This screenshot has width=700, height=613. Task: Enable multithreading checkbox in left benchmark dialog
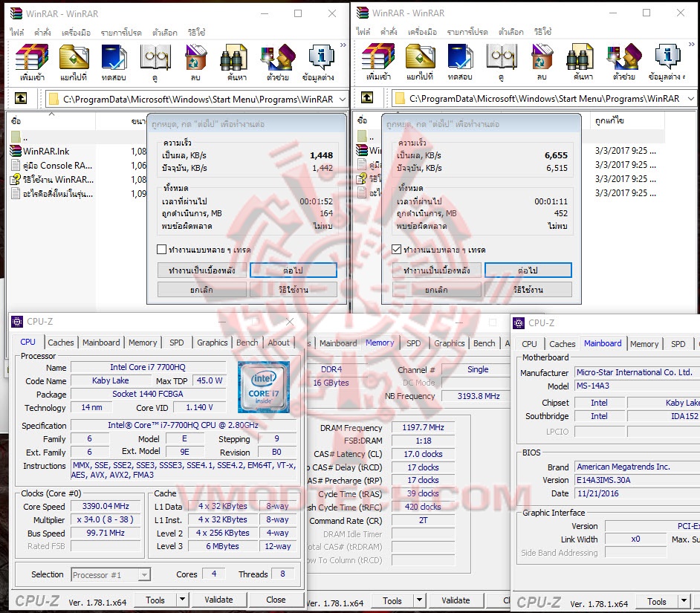(161, 249)
